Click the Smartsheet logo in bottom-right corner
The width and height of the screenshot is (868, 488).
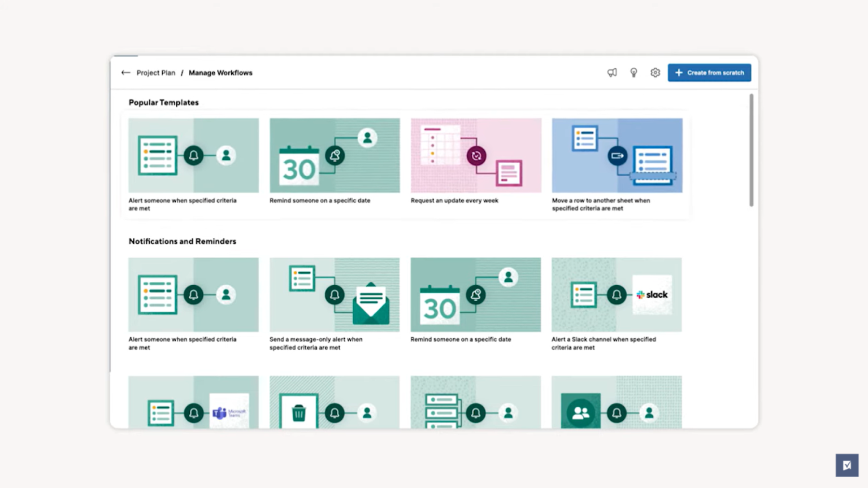pos(847,464)
